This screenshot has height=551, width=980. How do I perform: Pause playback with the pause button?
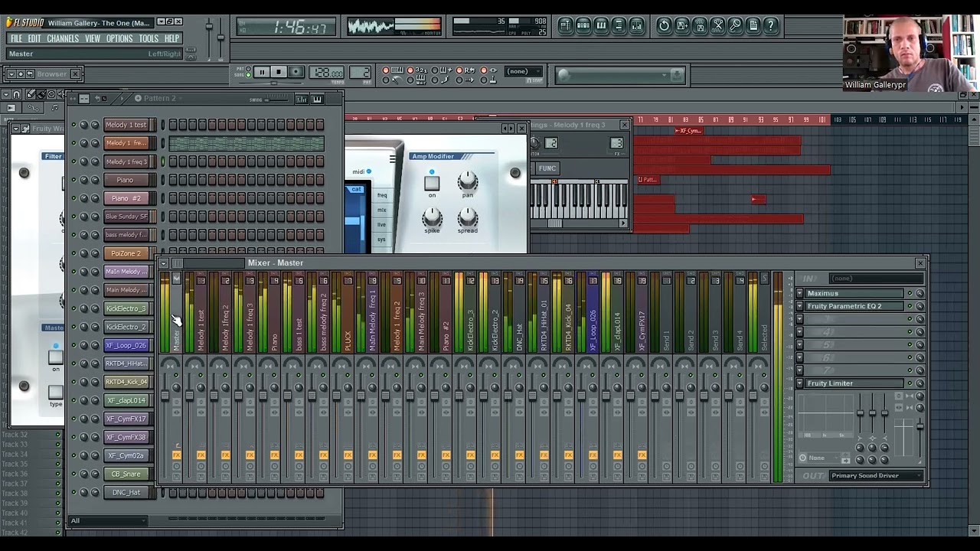(x=261, y=72)
